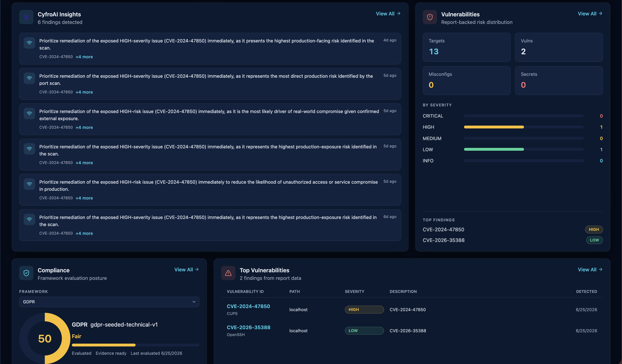Click the MEDIUM severity row label
This screenshot has width=622, height=364.
(432, 138)
